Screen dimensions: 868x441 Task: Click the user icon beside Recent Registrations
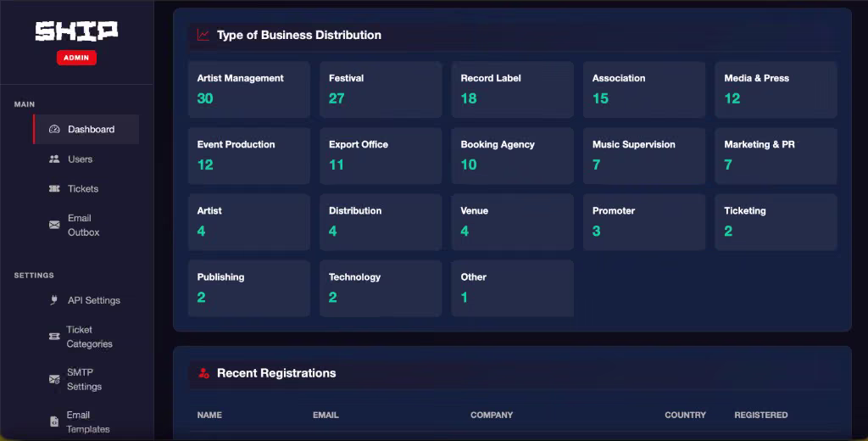(203, 373)
